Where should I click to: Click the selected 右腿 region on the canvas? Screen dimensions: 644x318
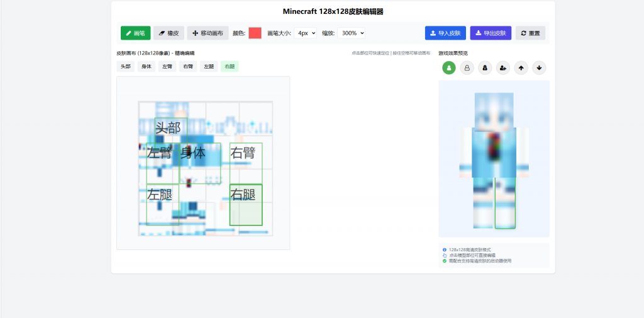(246, 205)
